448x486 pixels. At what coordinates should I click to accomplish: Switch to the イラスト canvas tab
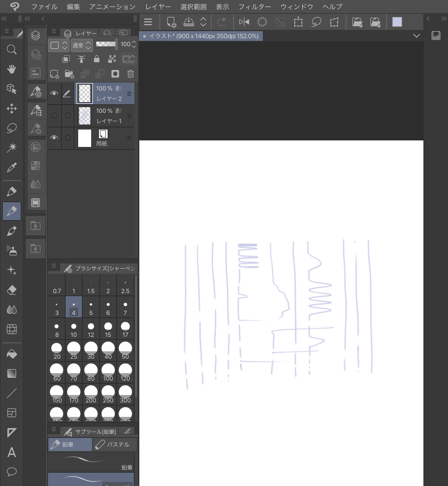(x=201, y=36)
